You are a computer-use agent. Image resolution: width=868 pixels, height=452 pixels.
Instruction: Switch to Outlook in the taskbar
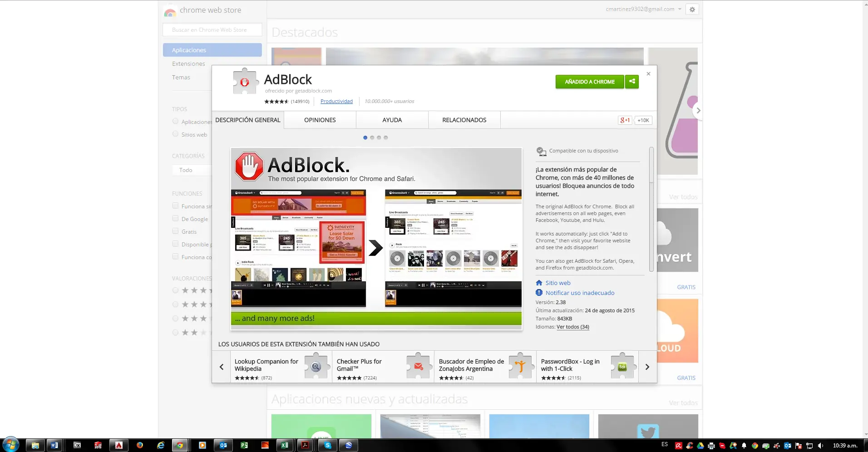(x=223, y=445)
